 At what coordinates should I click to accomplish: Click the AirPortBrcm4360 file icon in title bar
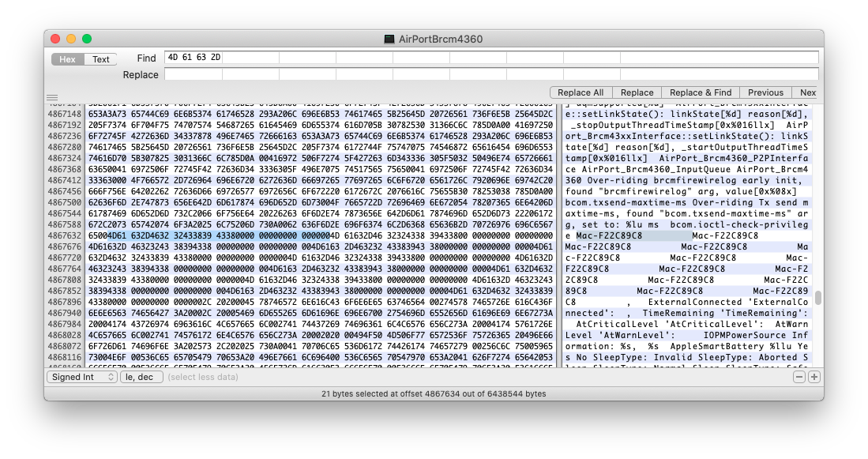point(389,39)
